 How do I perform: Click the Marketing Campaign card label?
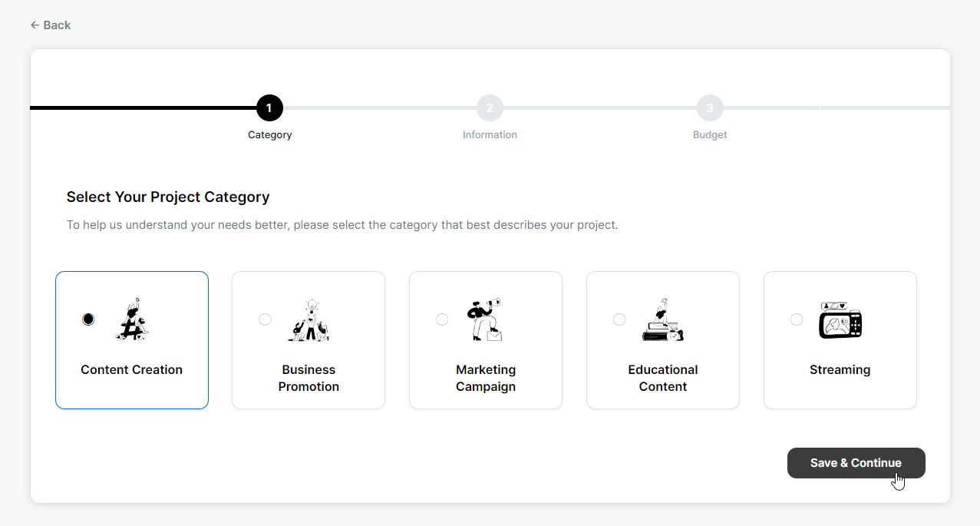coord(486,379)
